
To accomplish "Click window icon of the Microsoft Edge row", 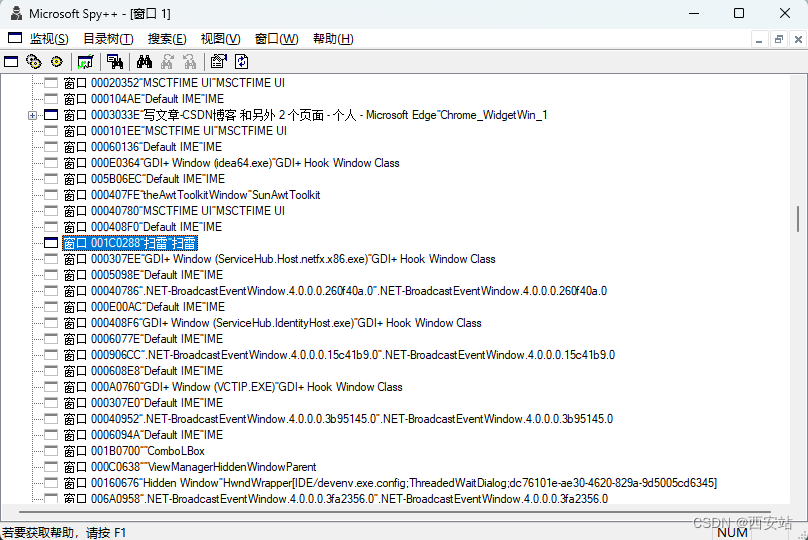I will tap(51, 115).
